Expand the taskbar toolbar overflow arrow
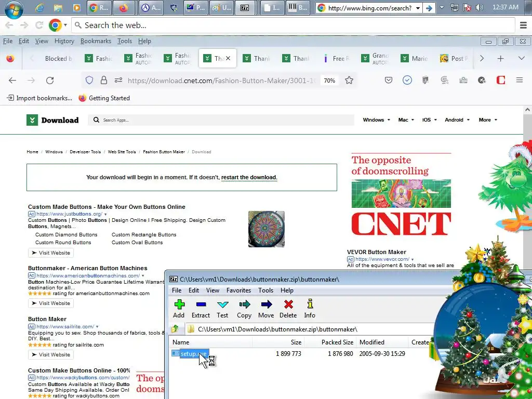Viewport: 532px width, 399px height. pyautogui.click(x=442, y=7)
